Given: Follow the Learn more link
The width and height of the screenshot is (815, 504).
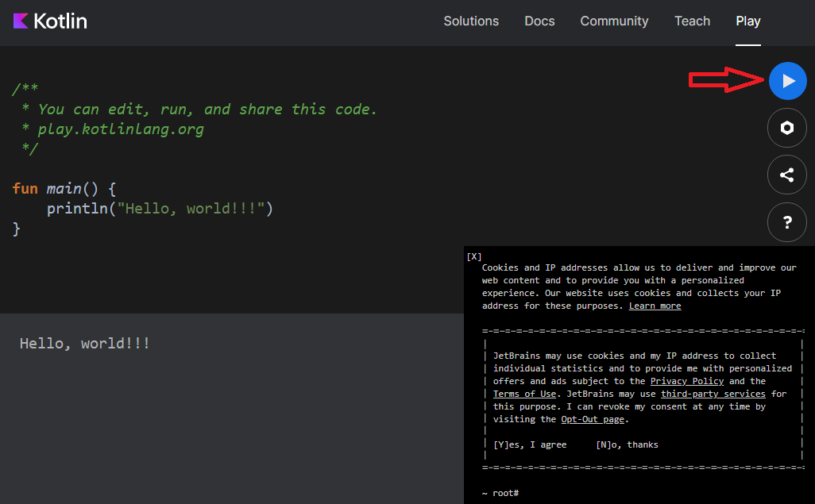Looking at the screenshot, I should tap(655, 306).
